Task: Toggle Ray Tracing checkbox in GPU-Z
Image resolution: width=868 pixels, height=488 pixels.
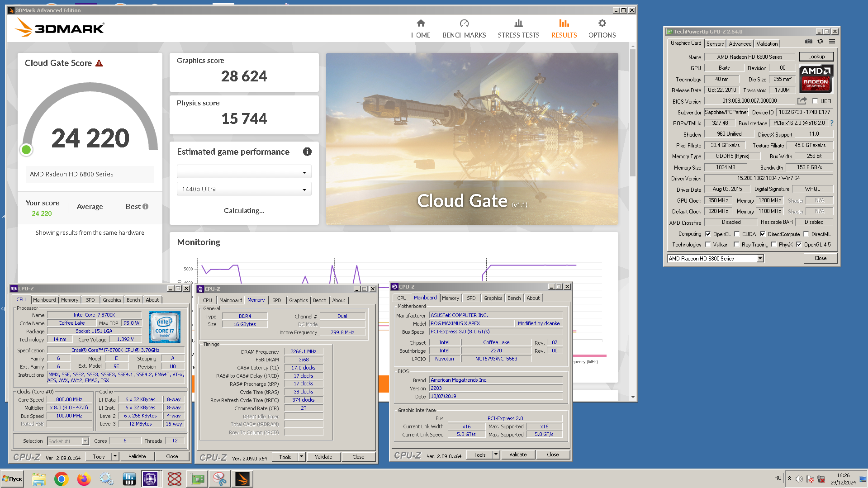Action: click(736, 245)
